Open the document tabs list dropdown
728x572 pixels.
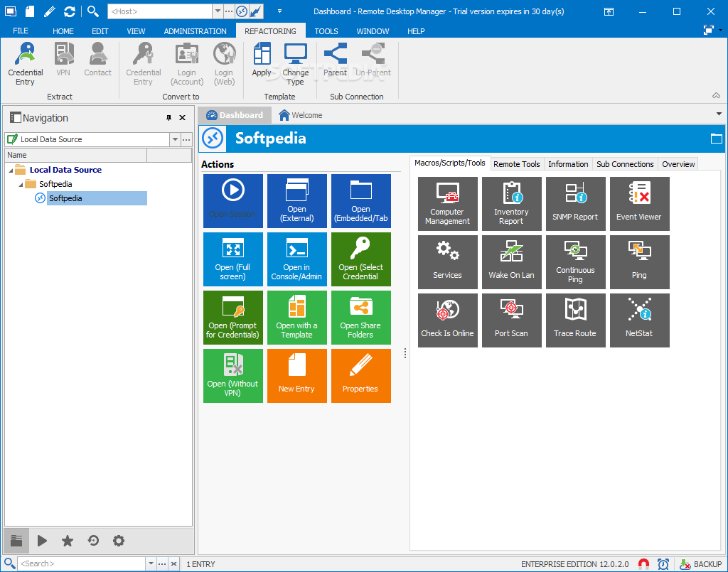719,114
